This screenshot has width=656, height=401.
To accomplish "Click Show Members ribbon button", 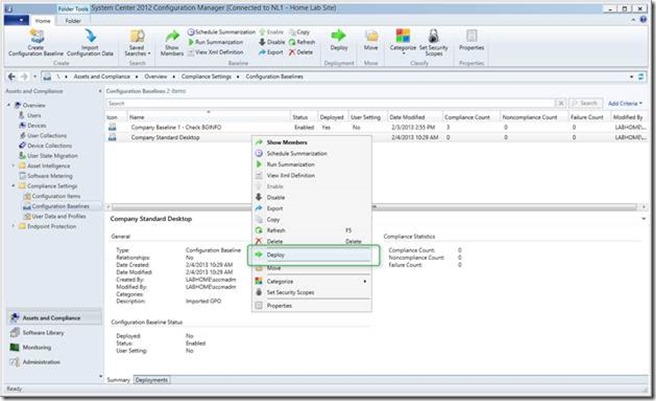I will pos(172,42).
